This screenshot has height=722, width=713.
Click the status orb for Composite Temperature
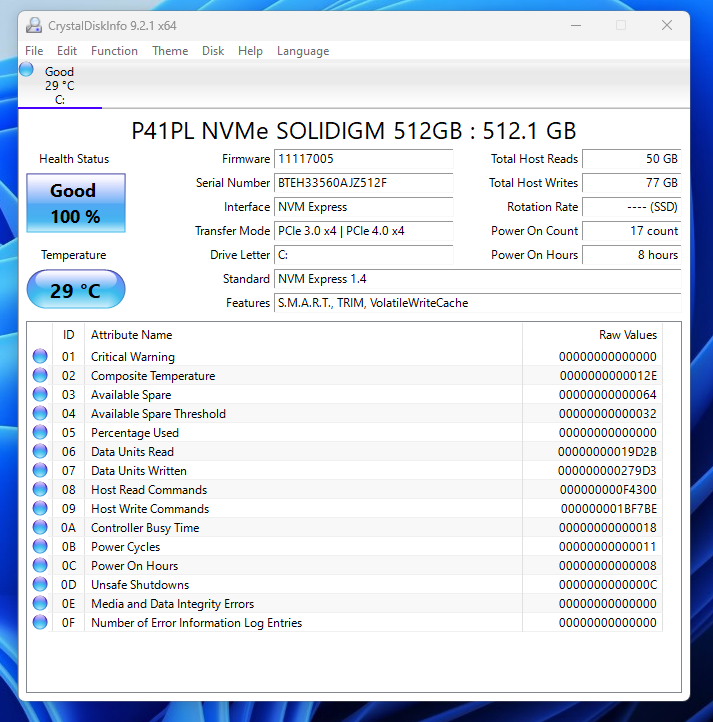[x=40, y=375]
